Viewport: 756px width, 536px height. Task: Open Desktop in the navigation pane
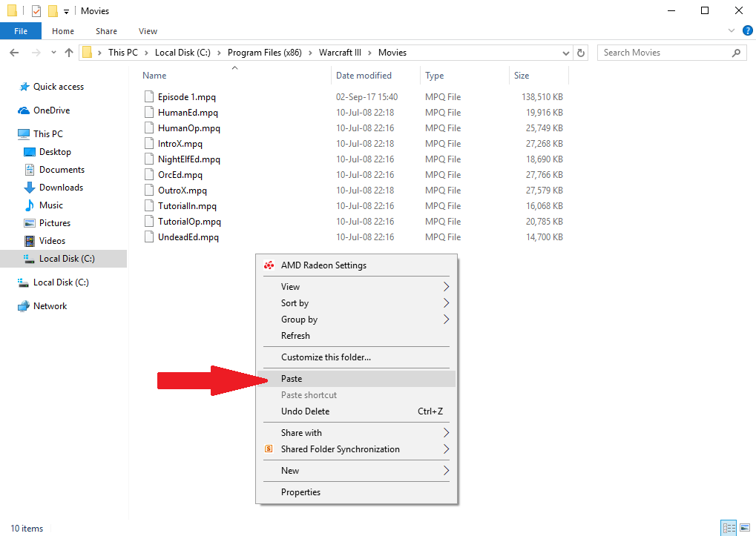coord(55,152)
